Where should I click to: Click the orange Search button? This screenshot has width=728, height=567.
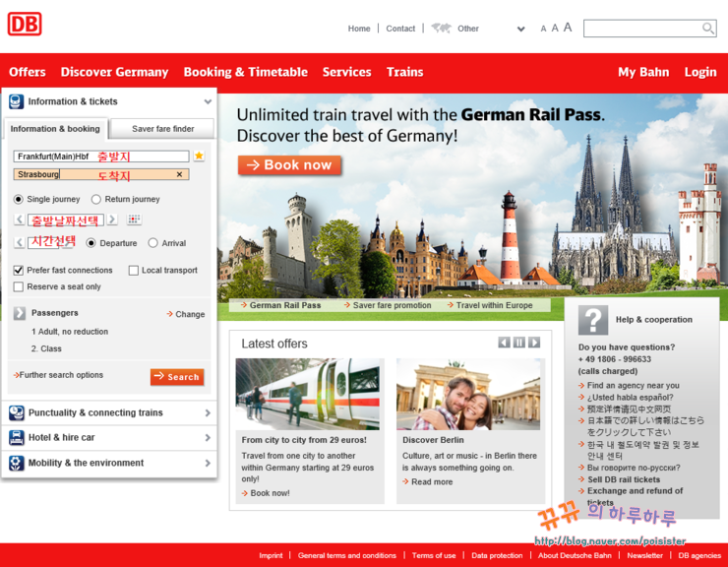177,377
